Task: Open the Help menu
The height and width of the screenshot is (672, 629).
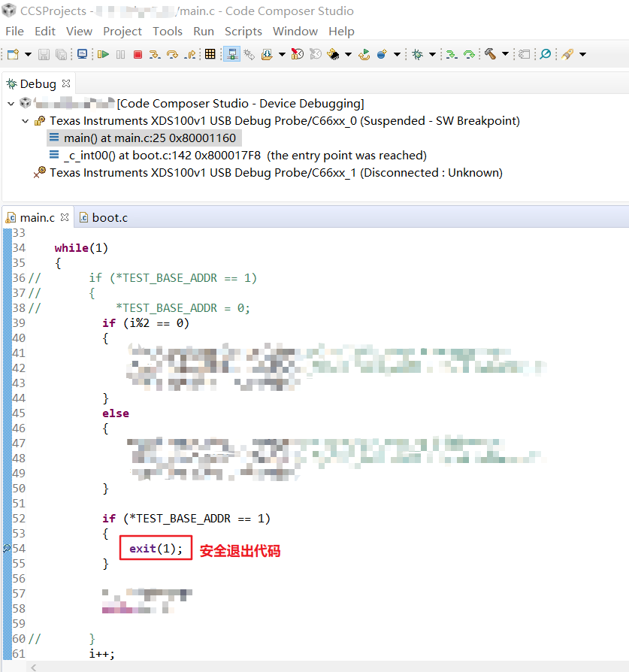Action: coord(341,32)
